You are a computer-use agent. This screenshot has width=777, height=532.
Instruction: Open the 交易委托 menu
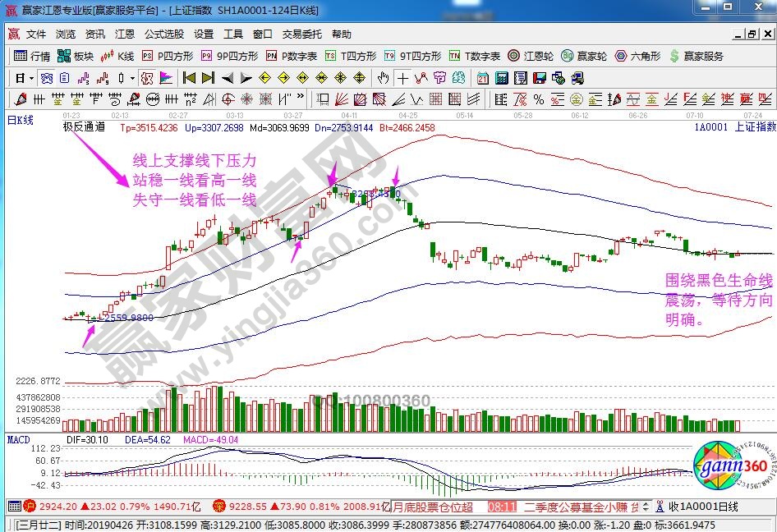pyautogui.click(x=302, y=34)
